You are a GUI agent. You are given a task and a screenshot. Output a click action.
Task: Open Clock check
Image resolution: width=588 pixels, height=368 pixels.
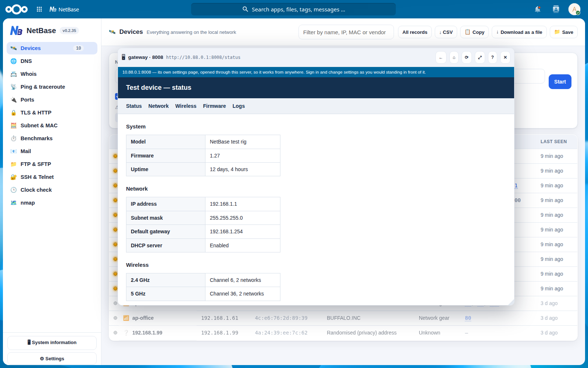coord(52,190)
